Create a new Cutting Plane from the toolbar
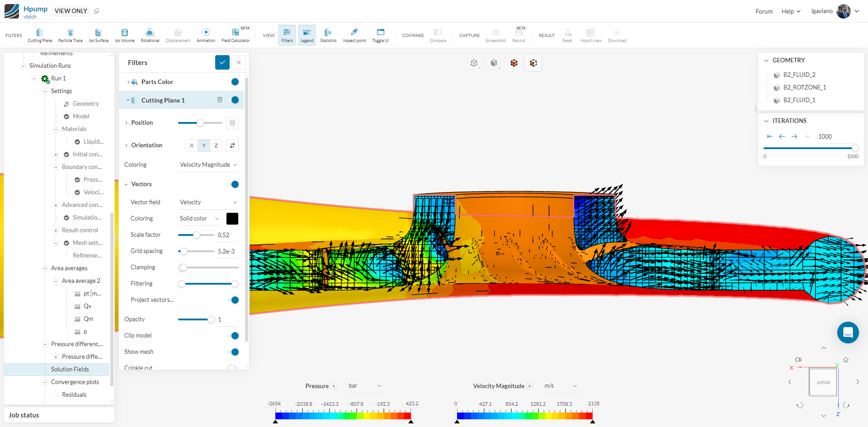 click(x=40, y=35)
